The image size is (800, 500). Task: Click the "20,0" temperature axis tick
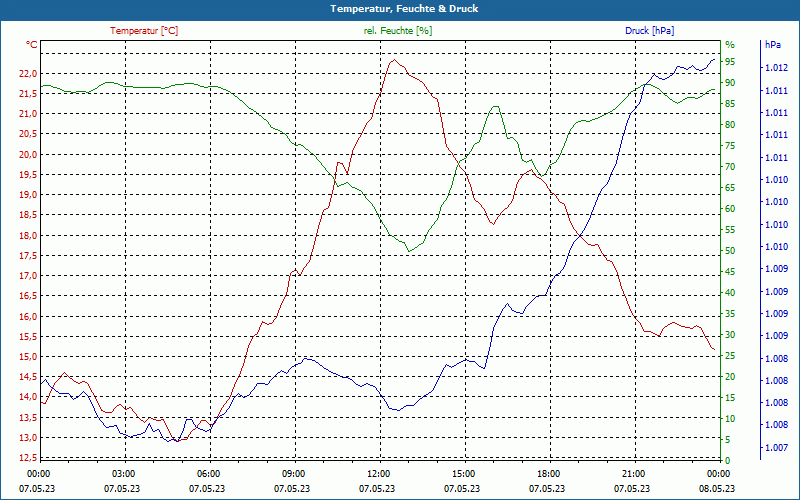click(x=28, y=155)
